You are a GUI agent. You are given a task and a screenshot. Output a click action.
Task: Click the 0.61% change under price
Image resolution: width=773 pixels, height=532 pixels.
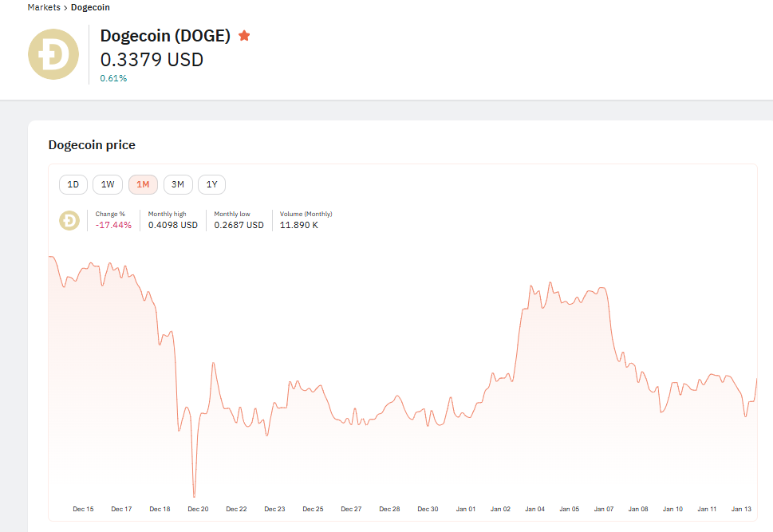[113, 78]
